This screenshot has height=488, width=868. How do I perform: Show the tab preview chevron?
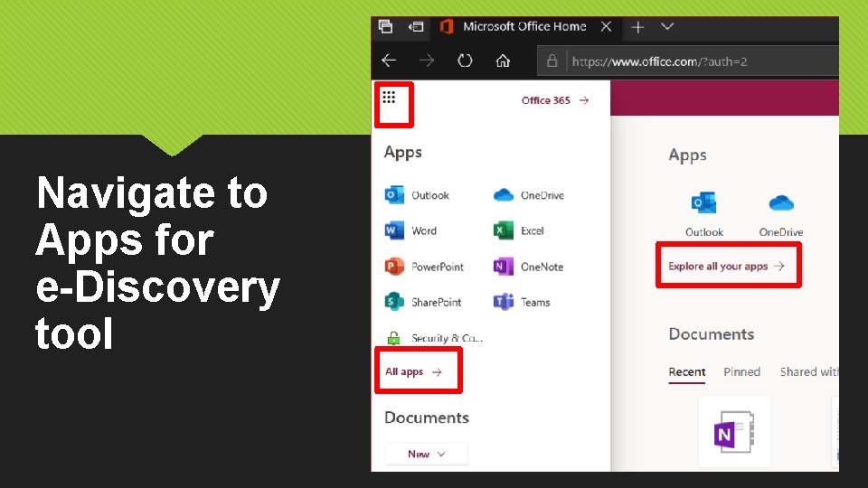(x=667, y=26)
